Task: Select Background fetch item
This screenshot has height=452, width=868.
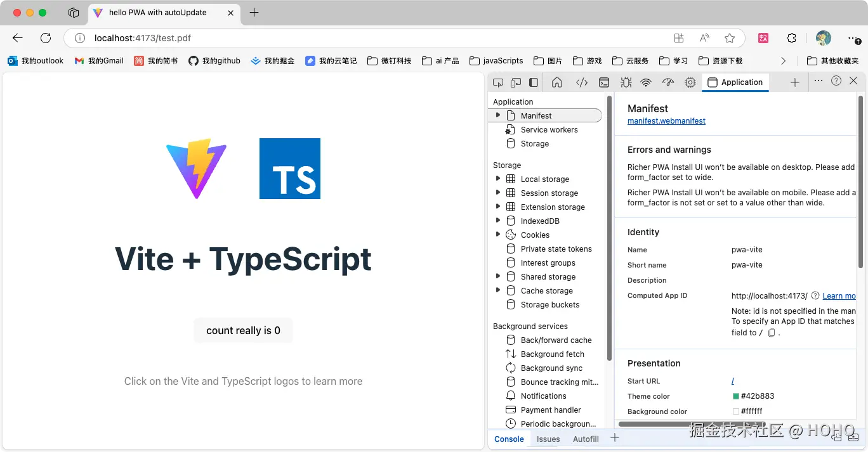Action: pyautogui.click(x=553, y=354)
